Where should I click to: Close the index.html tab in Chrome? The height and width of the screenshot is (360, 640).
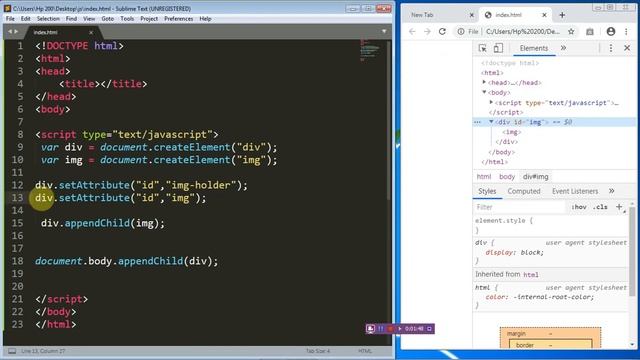[x=544, y=15]
